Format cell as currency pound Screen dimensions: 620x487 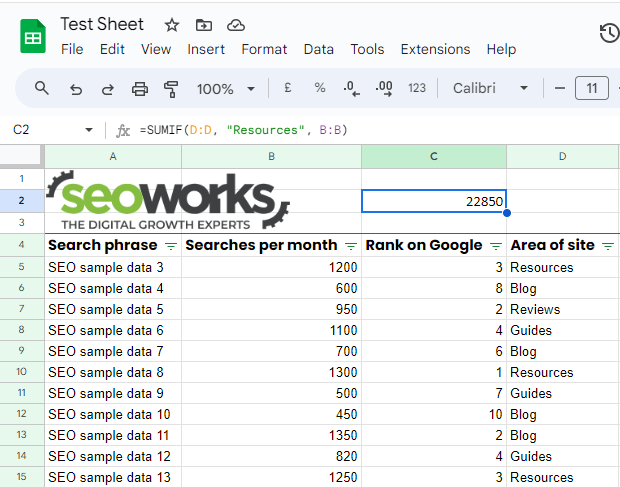click(288, 88)
